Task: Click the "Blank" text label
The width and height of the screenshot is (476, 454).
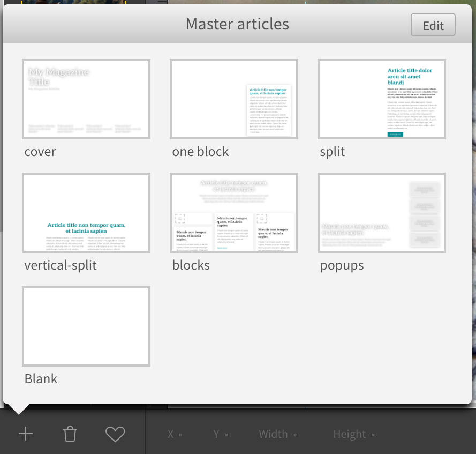Action: [x=41, y=379]
